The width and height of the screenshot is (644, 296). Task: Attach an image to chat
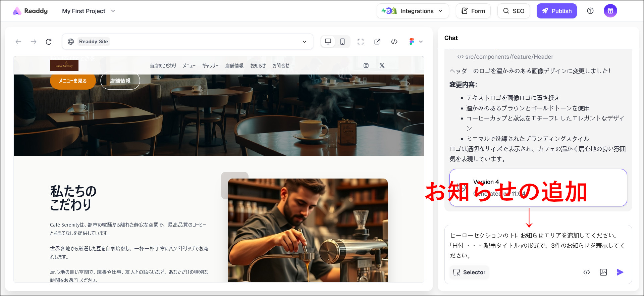click(x=603, y=272)
